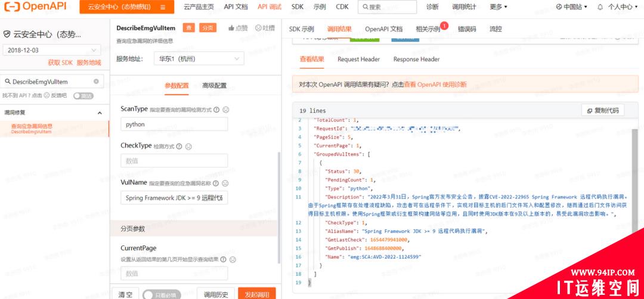
Task: Switch to the OpenAPI 文档 tab
Action: click(x=383, y=29)
